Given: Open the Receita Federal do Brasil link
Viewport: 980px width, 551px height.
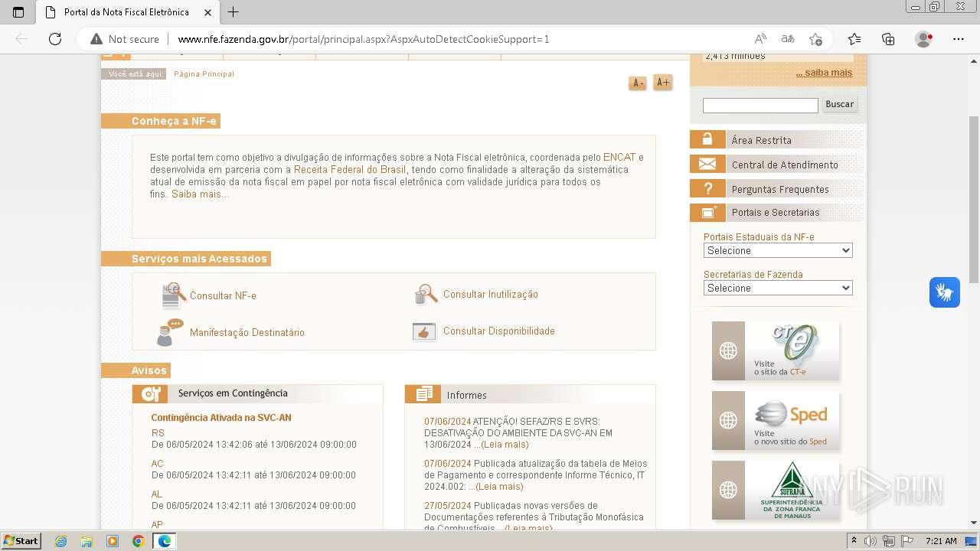Looking at the screenshot, I should pos(350,170).
